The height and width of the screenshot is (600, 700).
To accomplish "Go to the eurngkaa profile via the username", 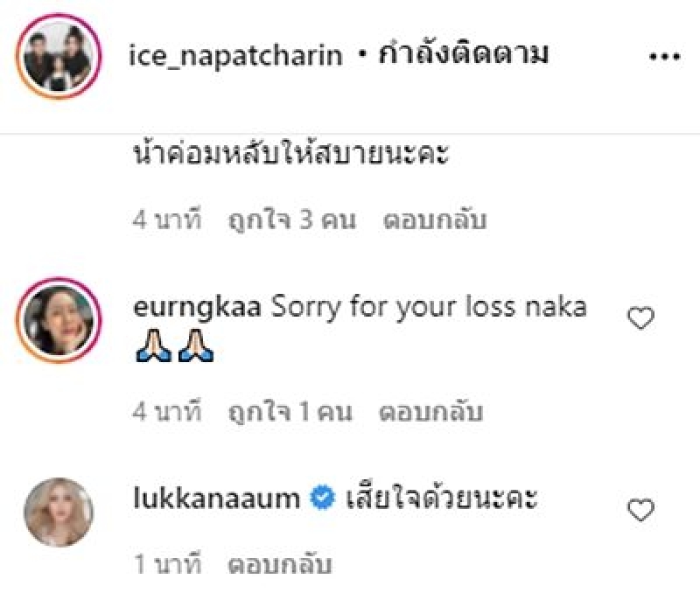I will [197, 308].
